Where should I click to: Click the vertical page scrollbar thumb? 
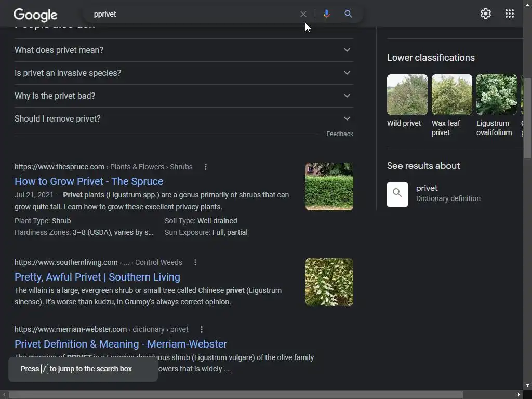pyautogui.click(x=527, y=118)
